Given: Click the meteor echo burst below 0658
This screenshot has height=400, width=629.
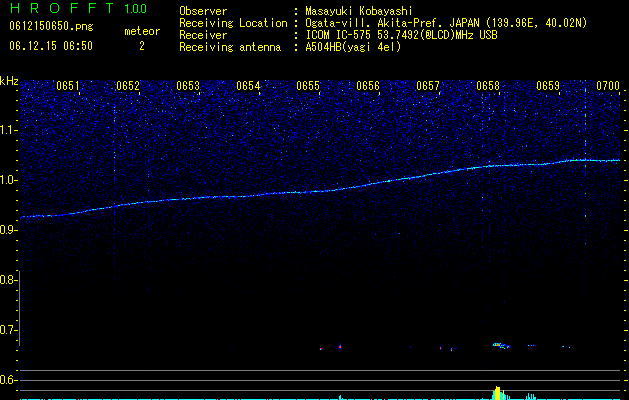Looking at the screenshot, I should [501, 345].
